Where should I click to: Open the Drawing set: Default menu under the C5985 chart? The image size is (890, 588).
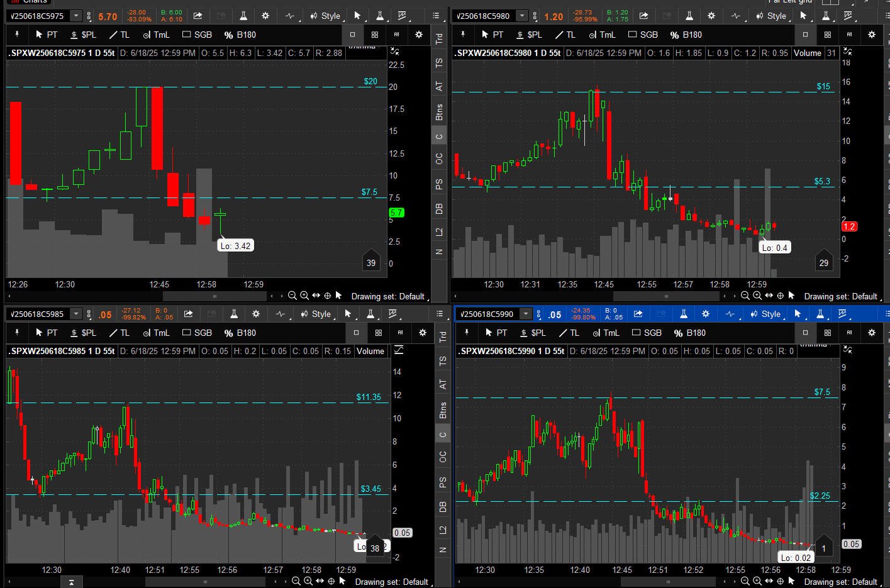(x=391, y=582)
